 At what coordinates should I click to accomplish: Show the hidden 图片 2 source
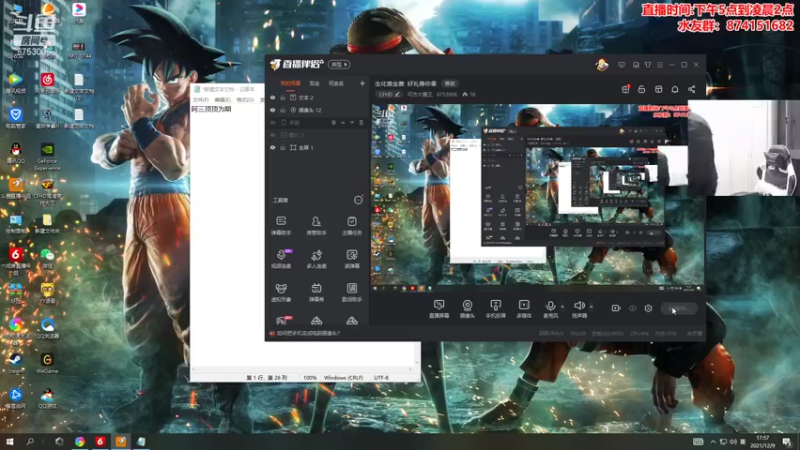pos(272,135)
